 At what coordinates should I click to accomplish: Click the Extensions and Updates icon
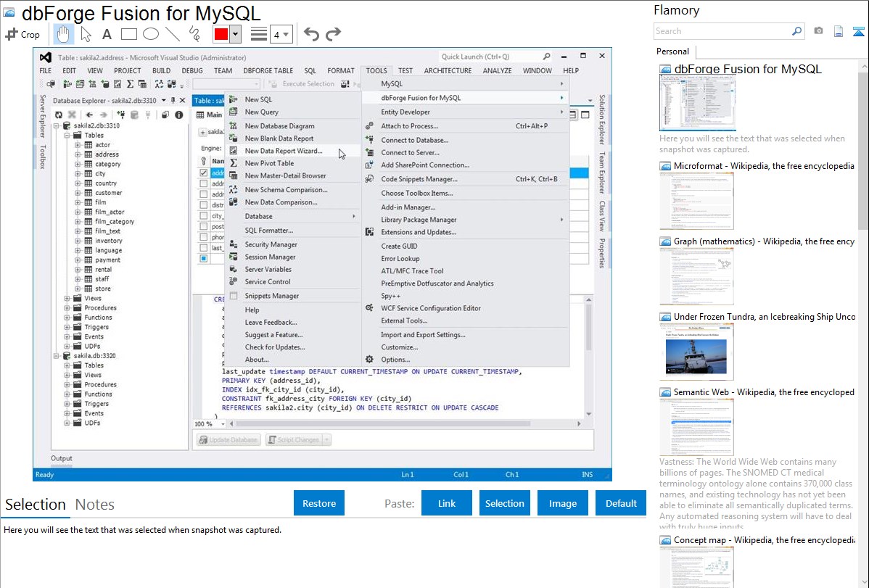point(369,232)
